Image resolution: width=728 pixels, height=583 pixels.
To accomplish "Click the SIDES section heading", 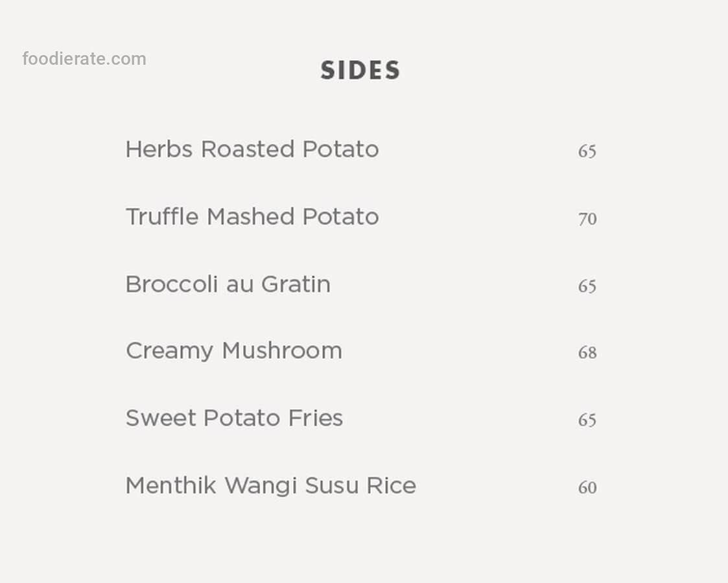I will (360, 71).
